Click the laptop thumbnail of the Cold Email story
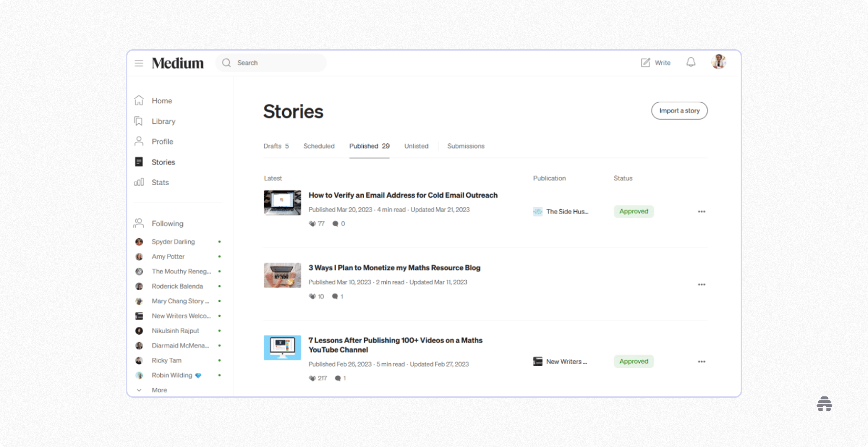Image resolution: width=868 pixels, height=447 pixels. coord(282,203)
